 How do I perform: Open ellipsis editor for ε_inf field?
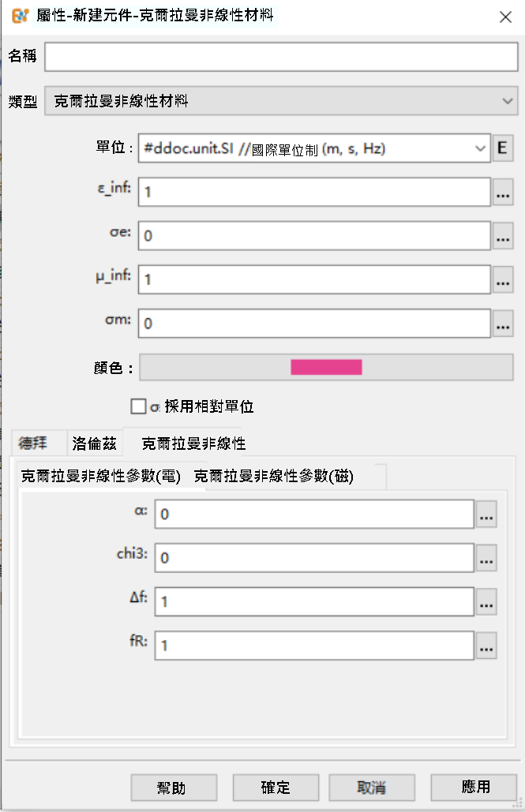tap(502, 192)
